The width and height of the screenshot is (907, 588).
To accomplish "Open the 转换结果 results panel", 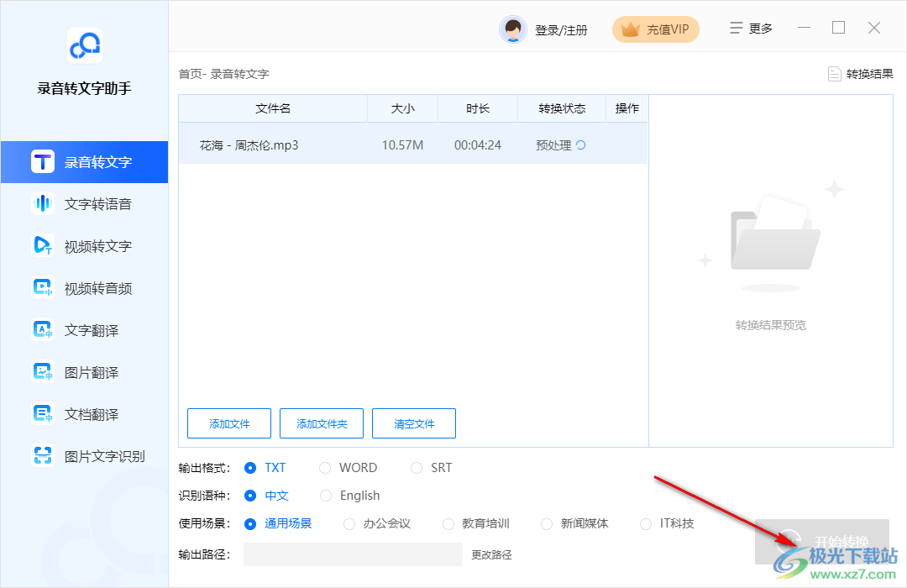I will 860,73.
